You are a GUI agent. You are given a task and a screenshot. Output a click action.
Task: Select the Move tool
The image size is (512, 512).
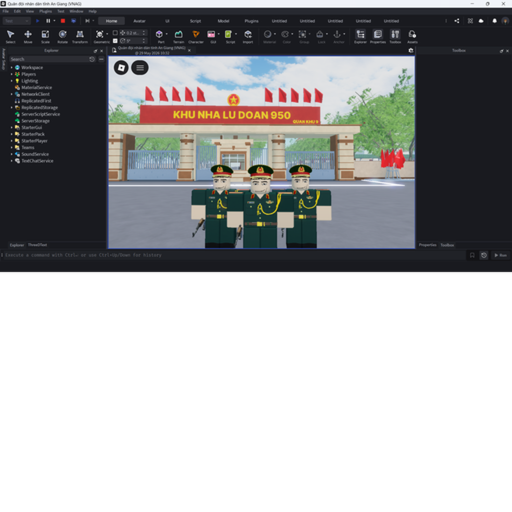(28, 36)
